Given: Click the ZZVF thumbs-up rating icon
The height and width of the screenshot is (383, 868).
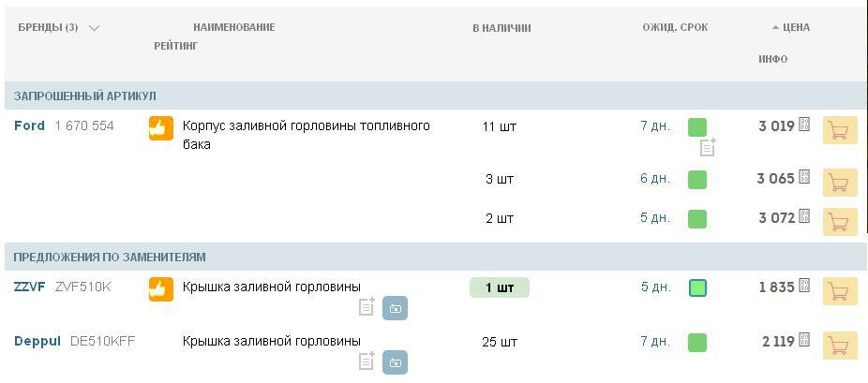Looking at the screenshot, I should coord(161,289).
